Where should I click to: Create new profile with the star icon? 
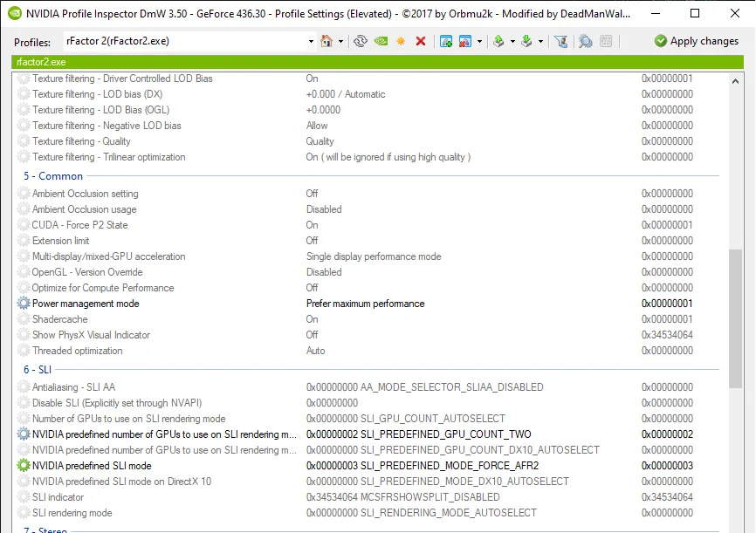tap(401, 41)
